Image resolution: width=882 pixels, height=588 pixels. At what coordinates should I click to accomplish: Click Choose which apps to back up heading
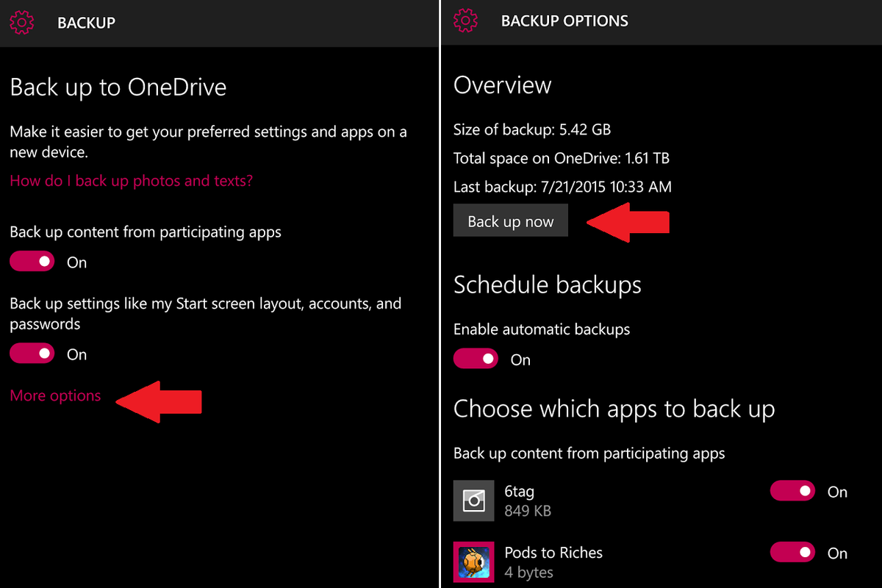coord(614,409)
